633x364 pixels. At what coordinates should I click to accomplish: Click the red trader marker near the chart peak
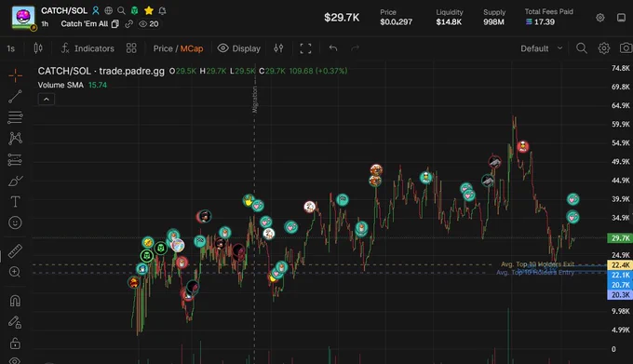523,146
